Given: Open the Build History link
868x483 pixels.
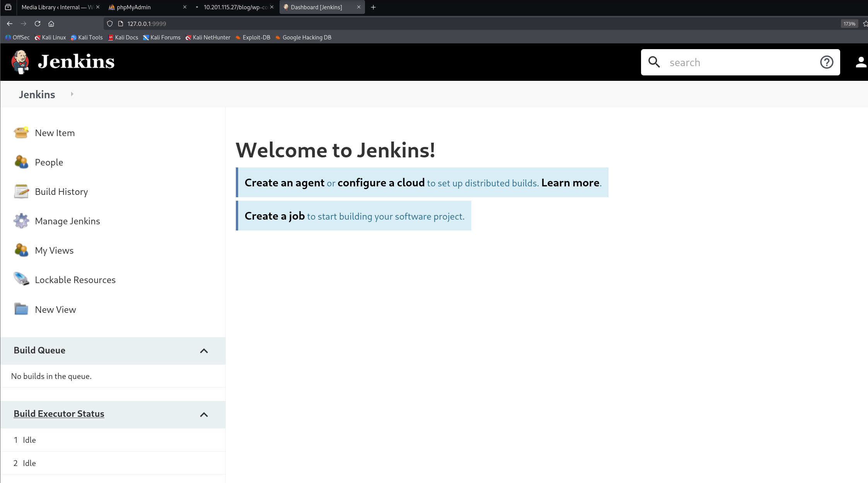Looking at the screenshot, I should [x=61, y=191].
